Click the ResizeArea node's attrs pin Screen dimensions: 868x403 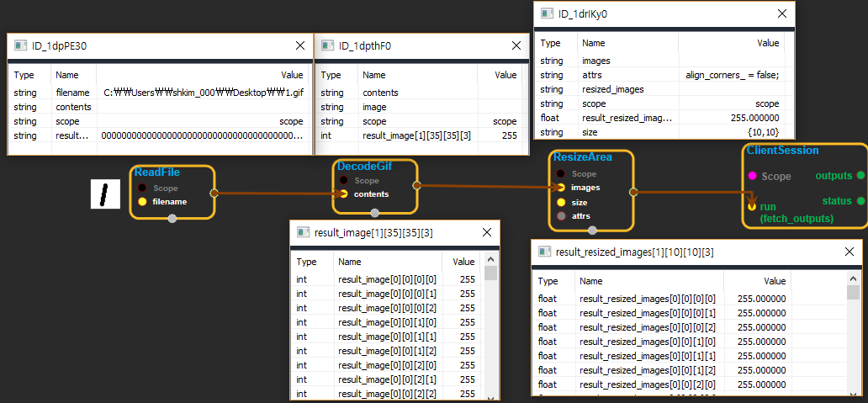coord(561,216)
